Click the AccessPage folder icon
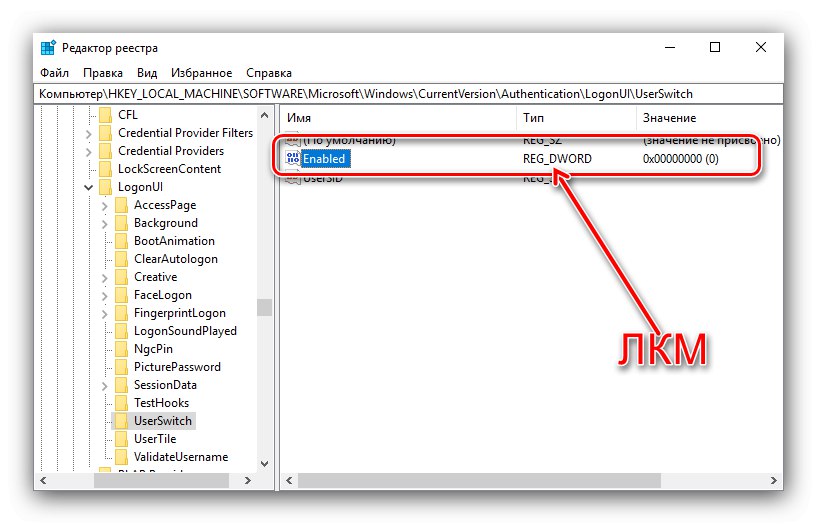Viewport: 817px width, 524px height. (121, 205)
